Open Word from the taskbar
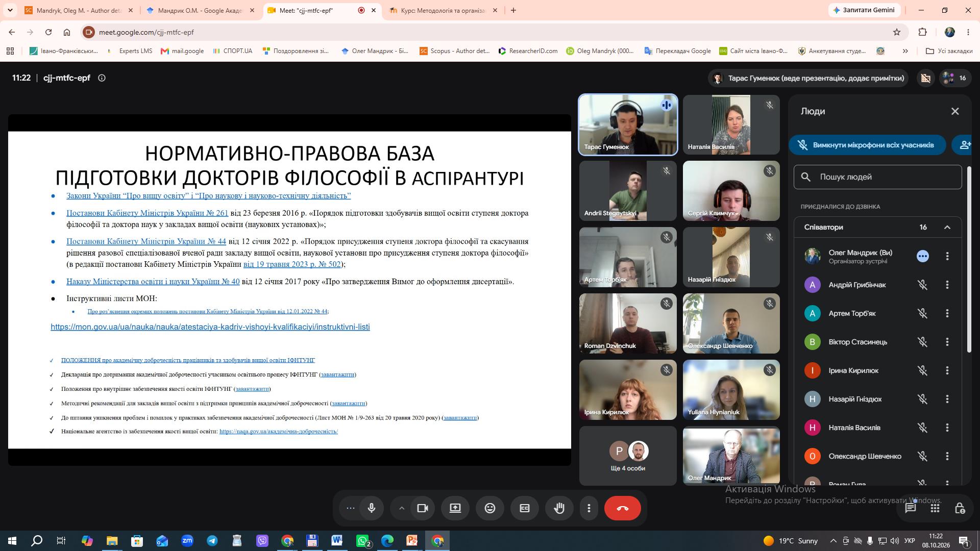This screenshot has height=551, width=980. (337, 541)
